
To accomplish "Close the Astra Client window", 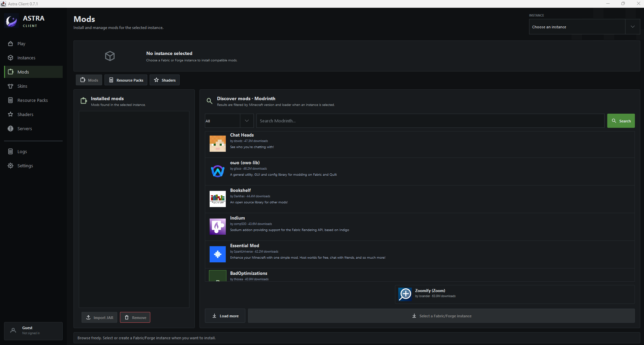I will pyautogui.click(x=638, y=4).
